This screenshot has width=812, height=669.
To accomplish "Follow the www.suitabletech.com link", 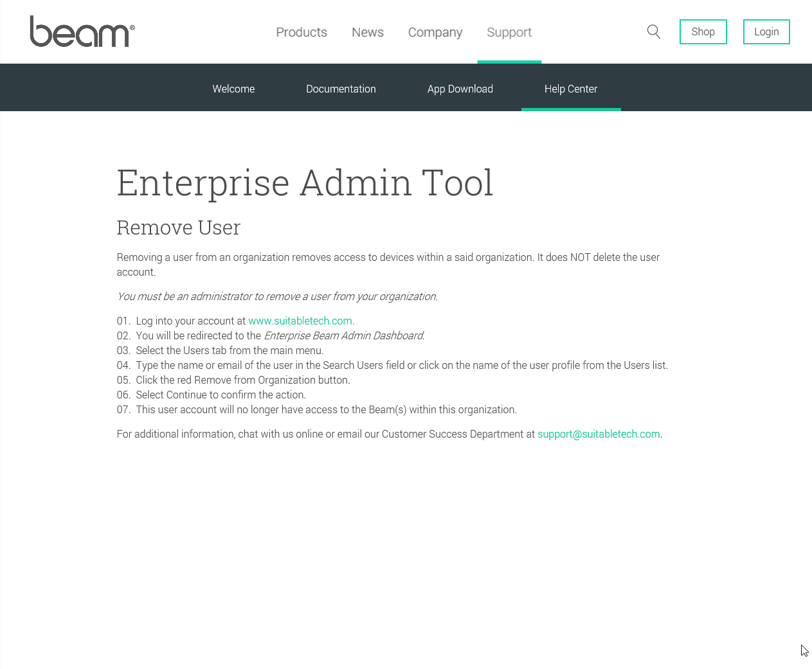I will (x=301, y=321).
